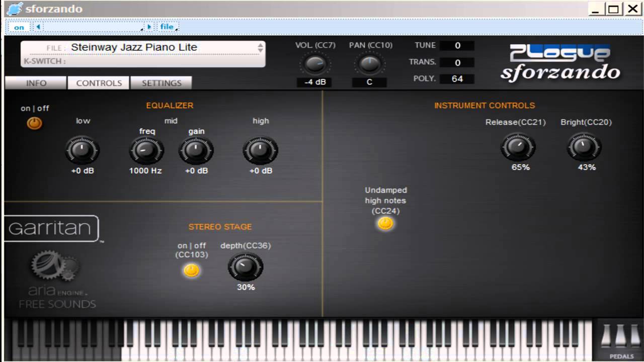
Task: Click the Stereo Stage depth (CC36) knob
Action: [245, 267]
